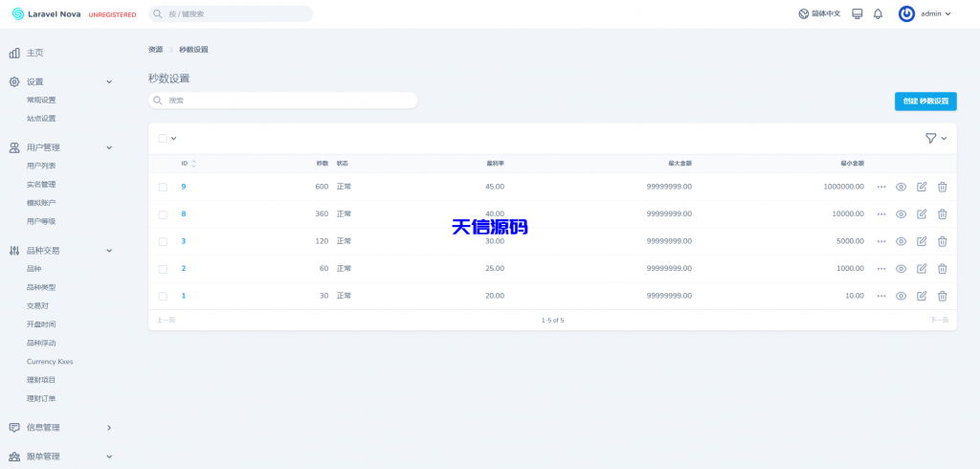Edit row ID 8 with pencil icon
This screenshot has height=469, width=980.
click(x=922, y=213)
